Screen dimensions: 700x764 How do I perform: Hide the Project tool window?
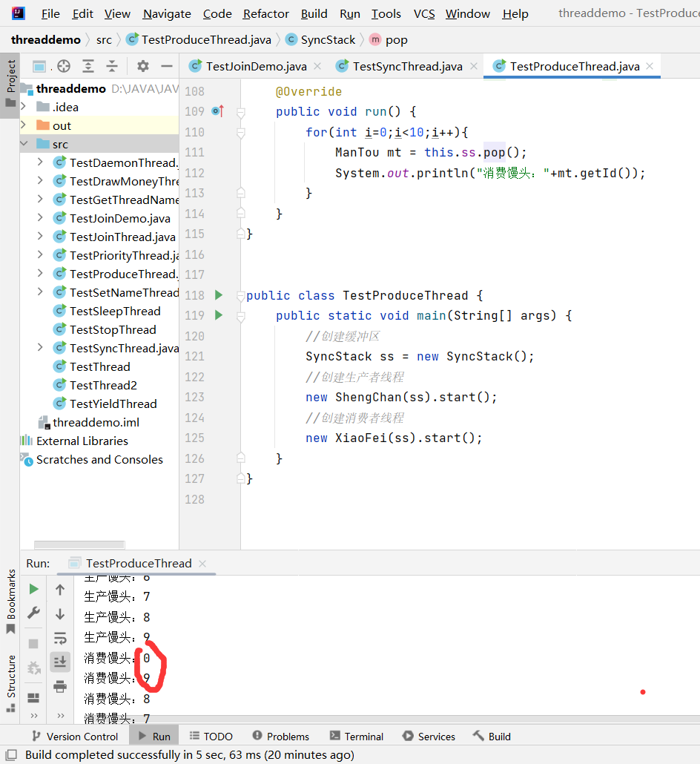tap(167, 66)
